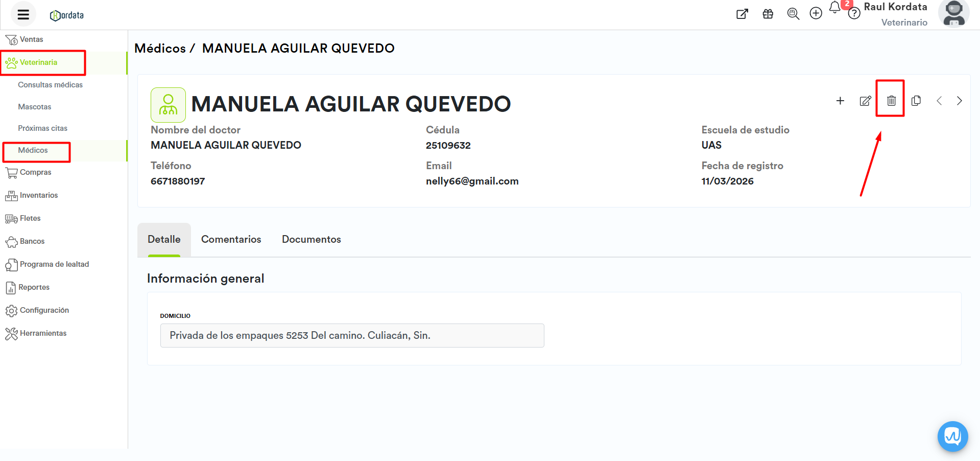Open Consultas médicas in sidebar

(50, 85)
